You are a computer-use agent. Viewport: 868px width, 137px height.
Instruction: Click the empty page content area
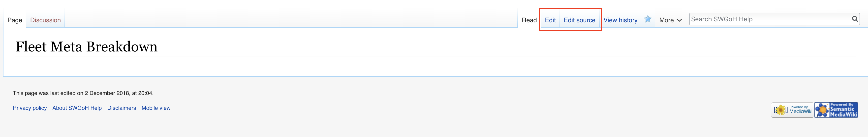(404, 66)
